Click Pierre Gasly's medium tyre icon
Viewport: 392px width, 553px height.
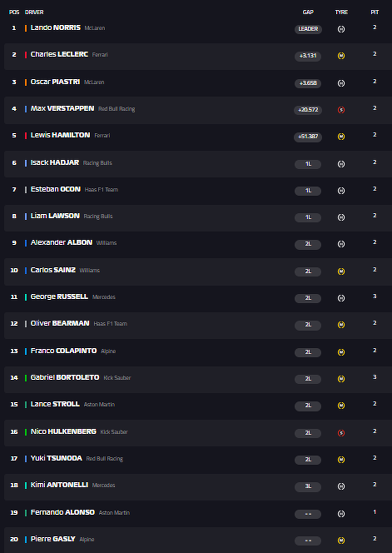pos(341,540)
